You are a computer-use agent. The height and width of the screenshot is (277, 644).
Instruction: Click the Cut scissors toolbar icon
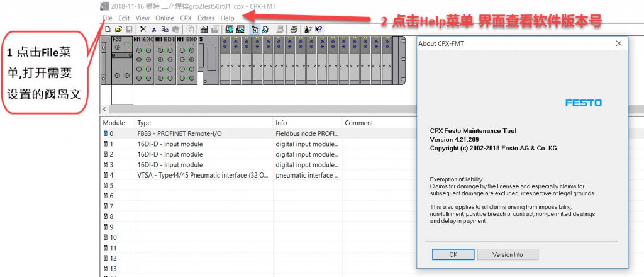[154, 29]
